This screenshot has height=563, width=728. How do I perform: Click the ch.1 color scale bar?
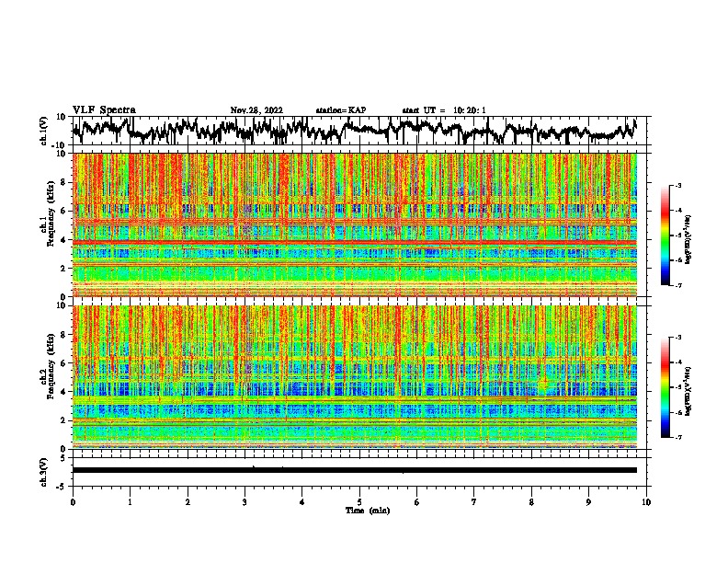[x=665, y=236]
